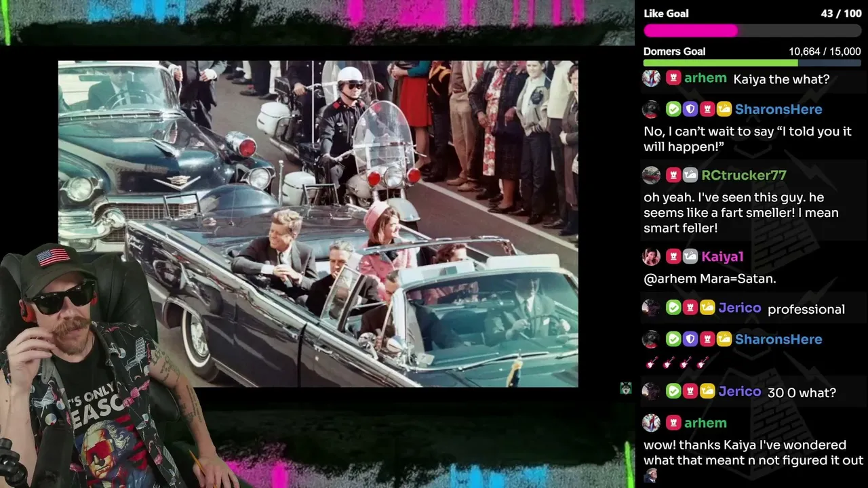Open arhem's username above "wow! thanks Kaiya"
The height and width of the screenshot is (488, 868).
tap(705, 423)
